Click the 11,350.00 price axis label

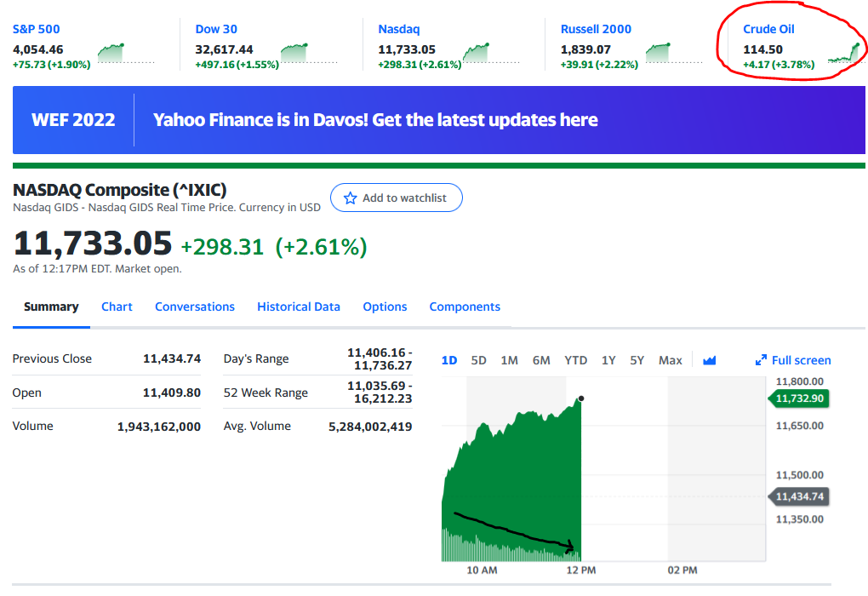pyautogui.click(x=799, y=519)
